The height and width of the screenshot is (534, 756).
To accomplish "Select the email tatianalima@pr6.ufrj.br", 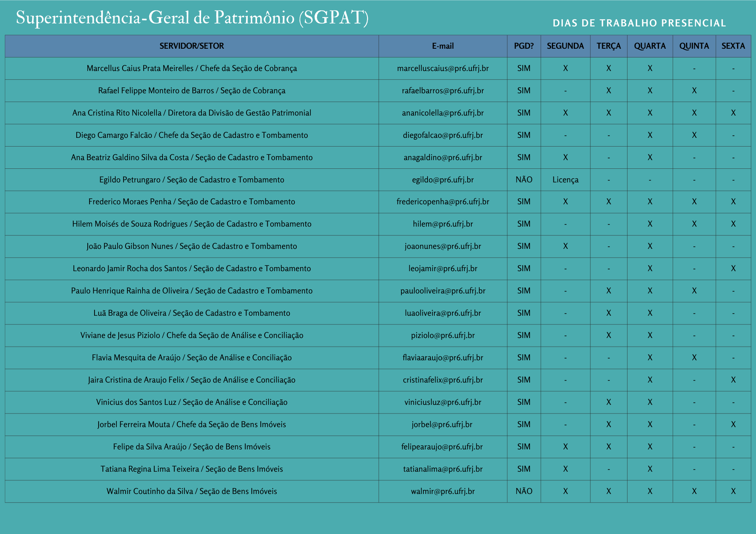I will point(443,469).
